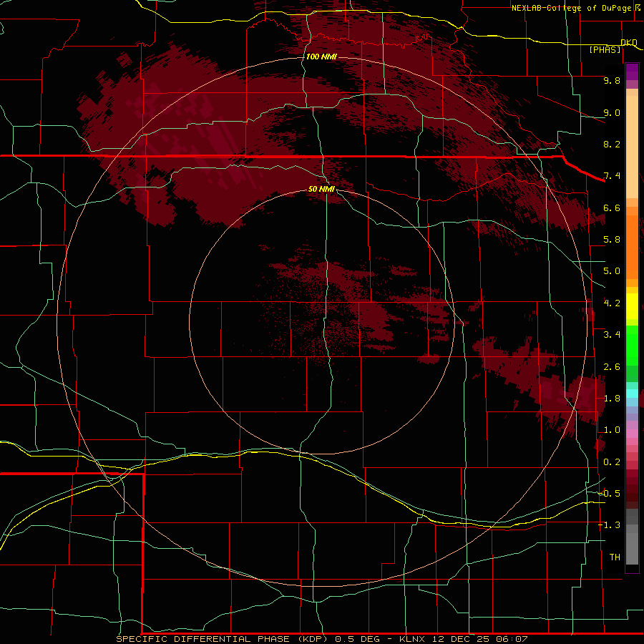The height and width of the screenshot is (644, 644).
Task: Pick the pink band in the color scale
Action: 632,434
